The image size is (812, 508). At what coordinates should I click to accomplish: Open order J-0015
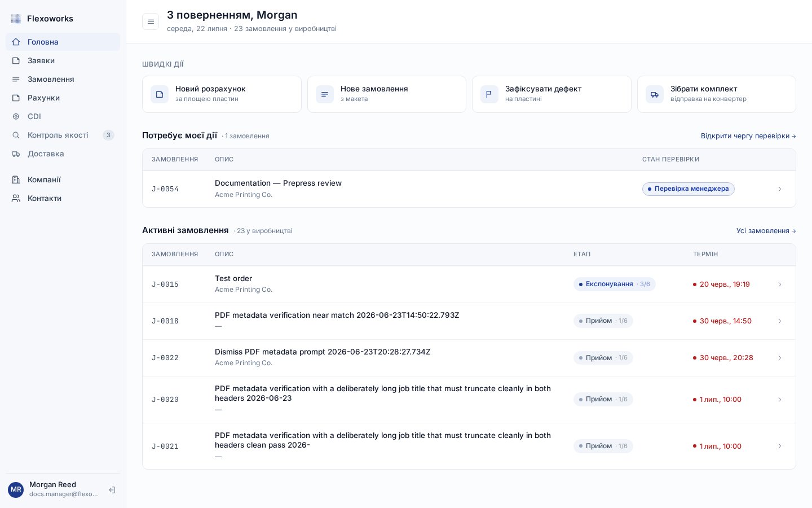coord(165,284)
